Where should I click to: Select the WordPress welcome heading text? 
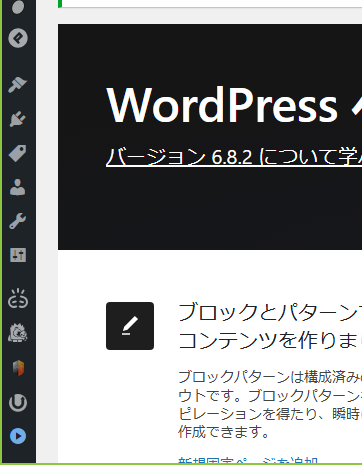[x=234, y=105]
